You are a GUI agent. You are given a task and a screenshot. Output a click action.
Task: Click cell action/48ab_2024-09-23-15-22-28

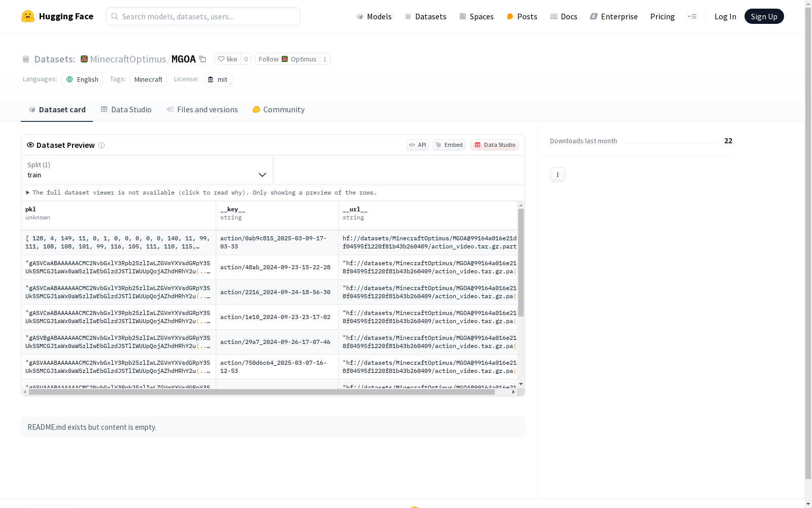coord(277,267)
